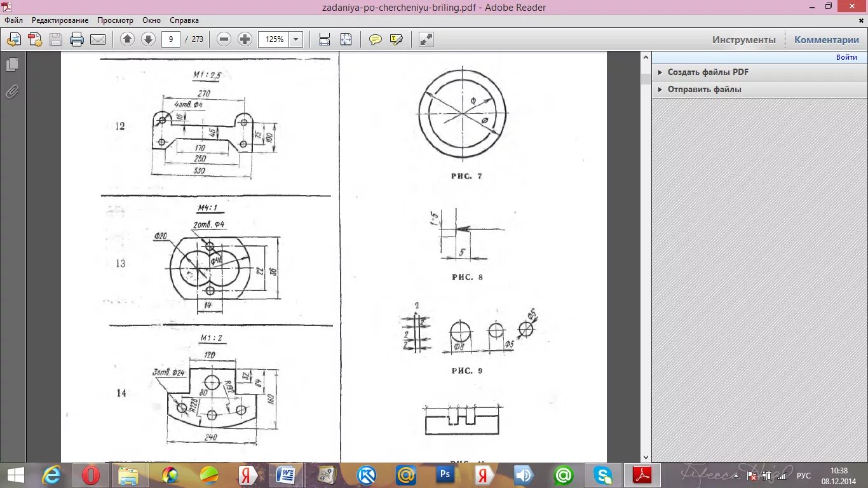
Task: Click the document scrollbar down arrow
Action: tap(646, 457)
